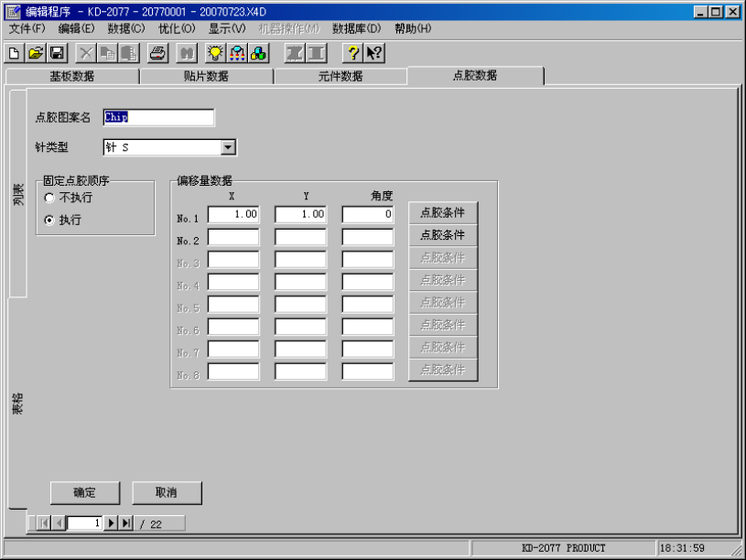Open the 编辑(E) menu
746x560 pixels.
pyautogui.click(x=76, y=28)
